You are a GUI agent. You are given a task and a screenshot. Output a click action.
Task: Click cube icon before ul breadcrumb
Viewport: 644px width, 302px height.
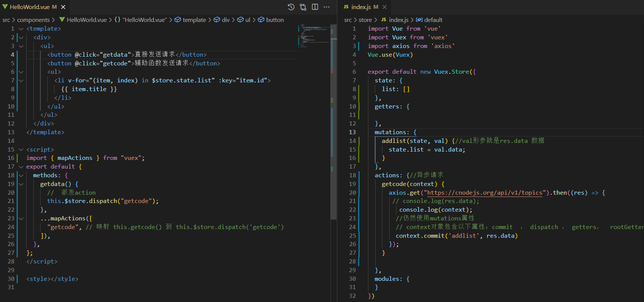pos(240,20)
